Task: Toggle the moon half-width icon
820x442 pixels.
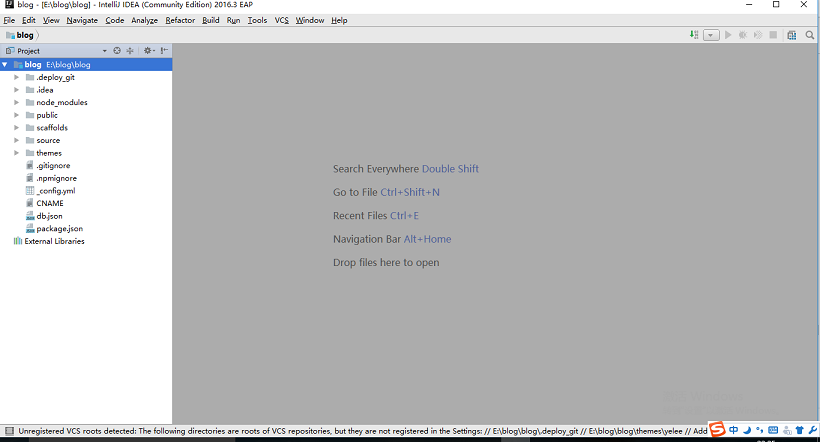Action: [x=747, y=430]
